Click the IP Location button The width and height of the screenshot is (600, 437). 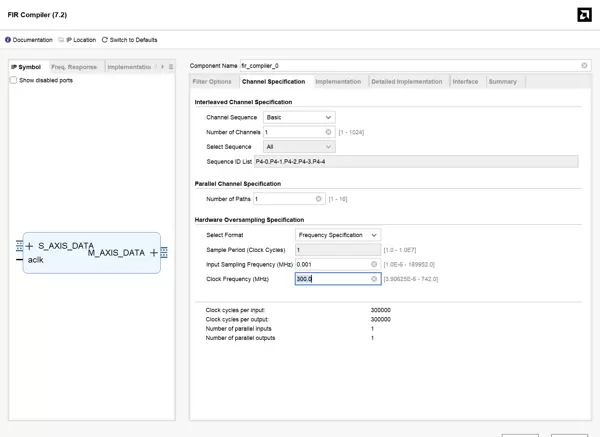(x=78, y=40)
